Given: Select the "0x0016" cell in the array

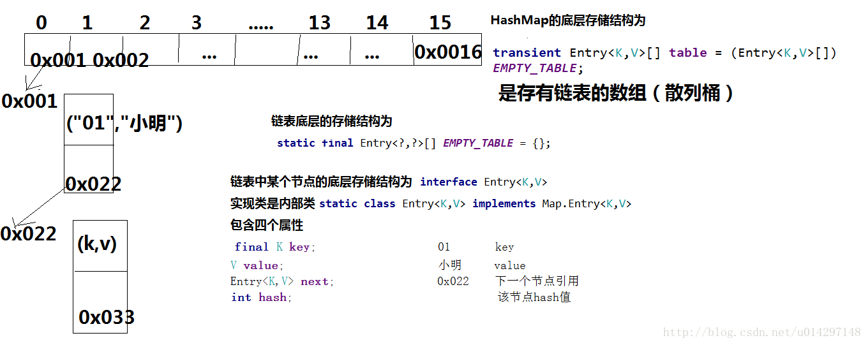Looking at the screenshot, I should pos(448,52).
